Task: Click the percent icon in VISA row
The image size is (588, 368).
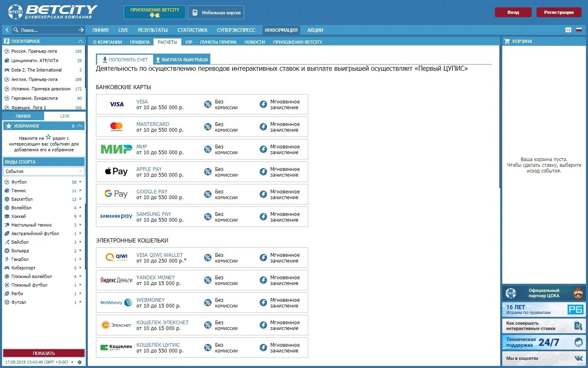Action: coord(208,104)
